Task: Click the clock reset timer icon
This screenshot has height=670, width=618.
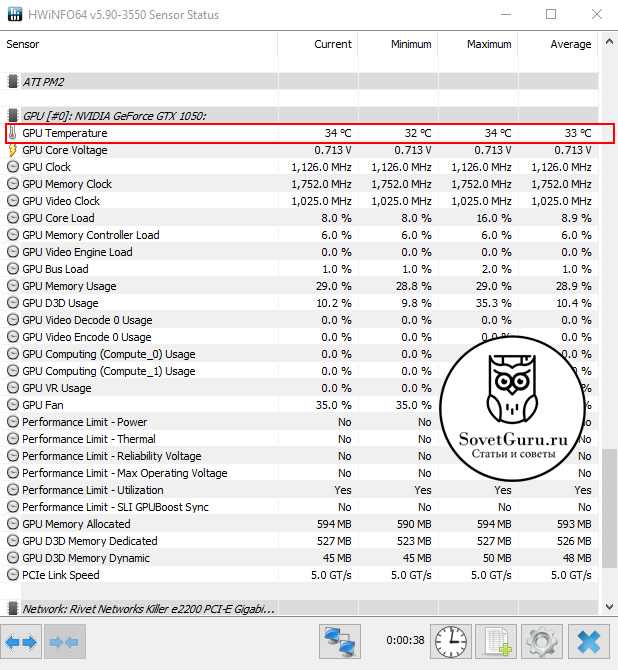Action: tap(449, 640)
